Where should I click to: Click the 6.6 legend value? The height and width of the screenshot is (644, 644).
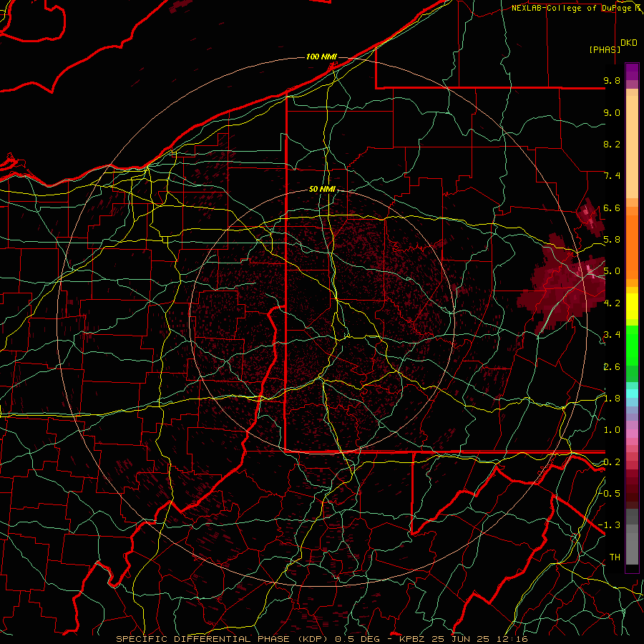(x=612, y=208)
